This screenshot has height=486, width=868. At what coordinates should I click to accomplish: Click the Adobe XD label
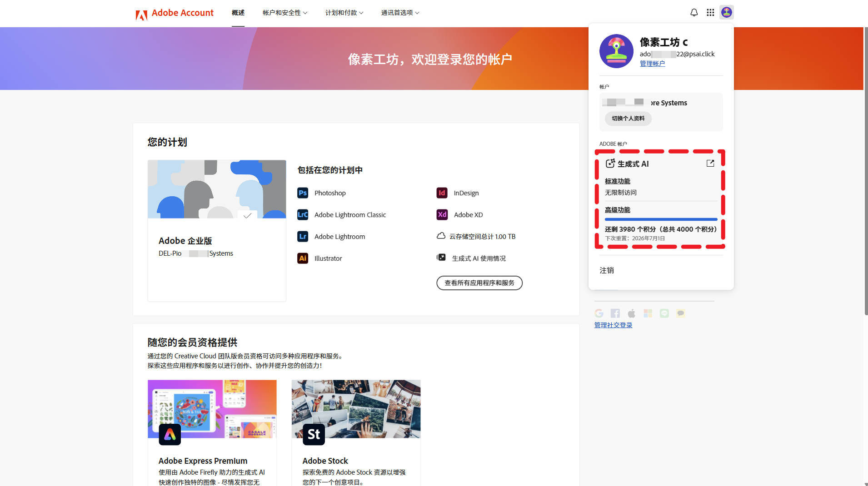point(468,215)
